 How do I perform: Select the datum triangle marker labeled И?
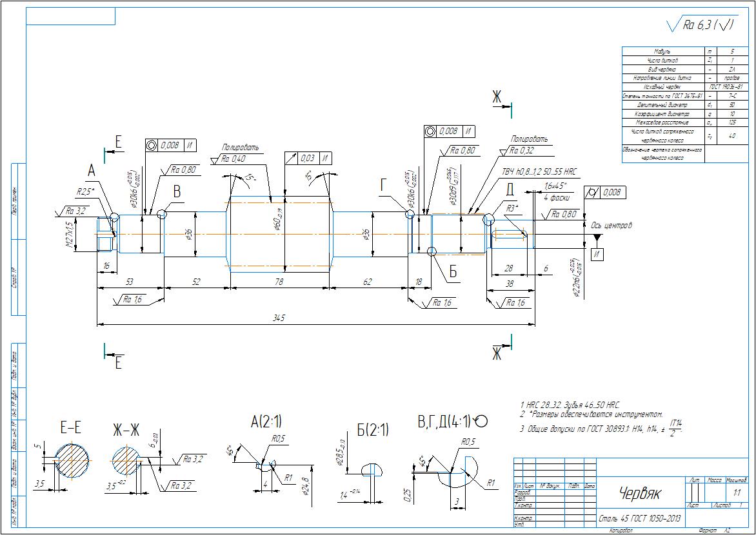(x=597, y=238)
